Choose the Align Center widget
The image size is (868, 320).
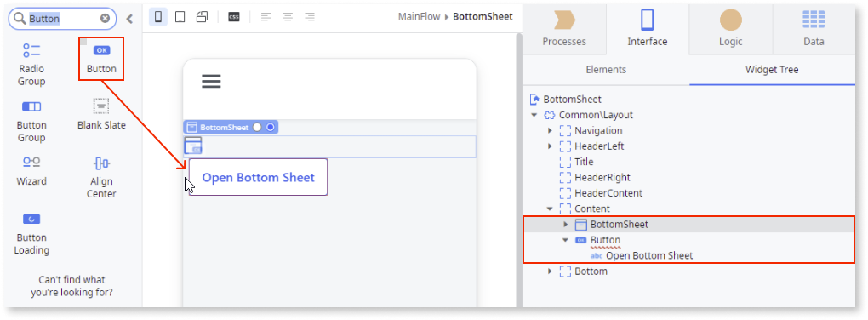pyautogui.click(x=101, y=177)
